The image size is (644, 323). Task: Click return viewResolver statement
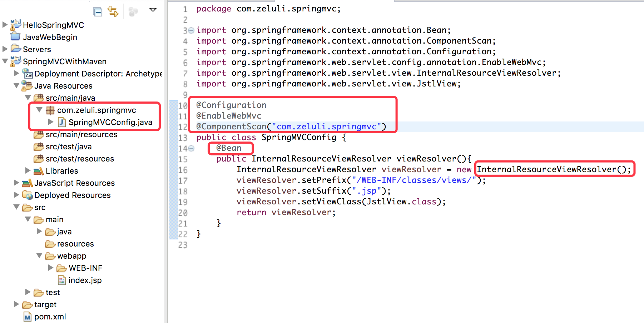[x=286, y=212]
